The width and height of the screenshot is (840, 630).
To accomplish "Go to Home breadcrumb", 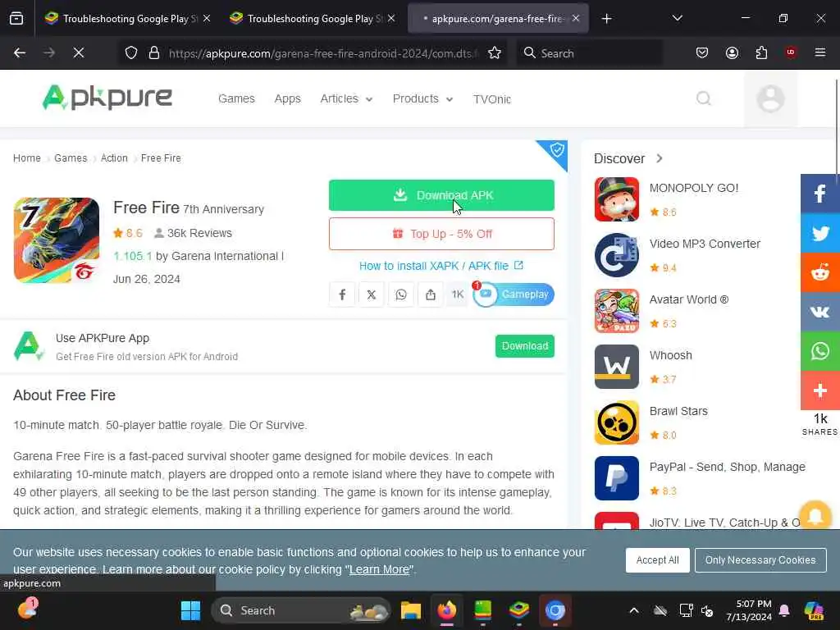I will coord(27,158).
